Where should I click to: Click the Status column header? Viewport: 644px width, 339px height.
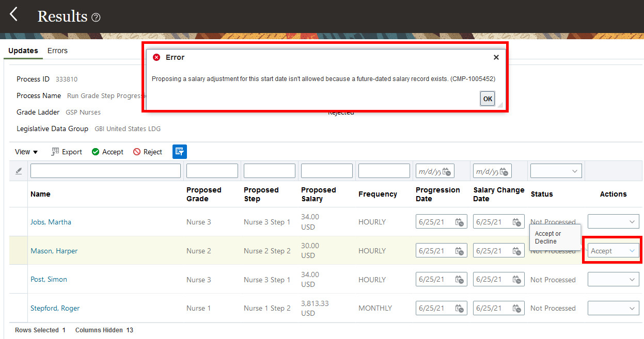click(x=542, y=194)
